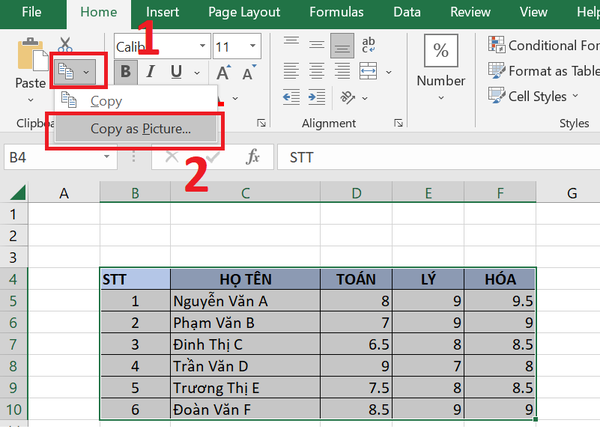Click the cell with Trương Thị E
This screenshot has height=429, width=600.
[x=245, y=388]
